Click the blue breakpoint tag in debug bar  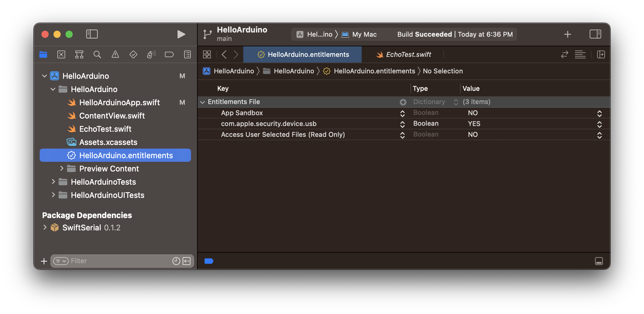click(x=209, y=261)
